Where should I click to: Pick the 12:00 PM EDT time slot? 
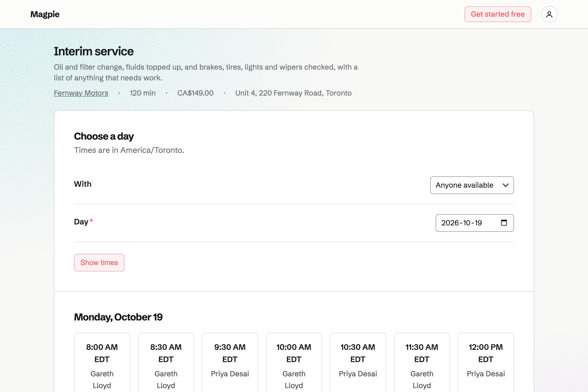486,363
